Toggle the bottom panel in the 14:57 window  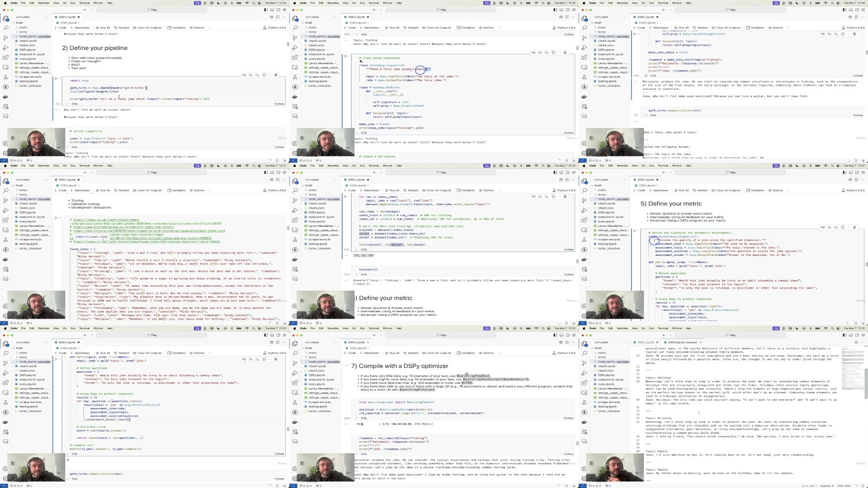[851, 172]
